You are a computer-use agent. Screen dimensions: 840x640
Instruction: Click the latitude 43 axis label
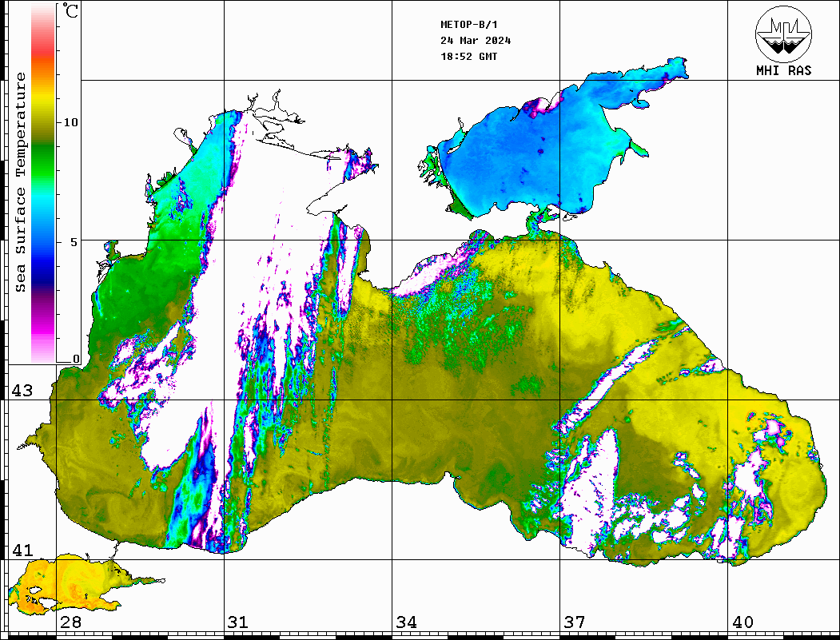[x=22, y=391]
